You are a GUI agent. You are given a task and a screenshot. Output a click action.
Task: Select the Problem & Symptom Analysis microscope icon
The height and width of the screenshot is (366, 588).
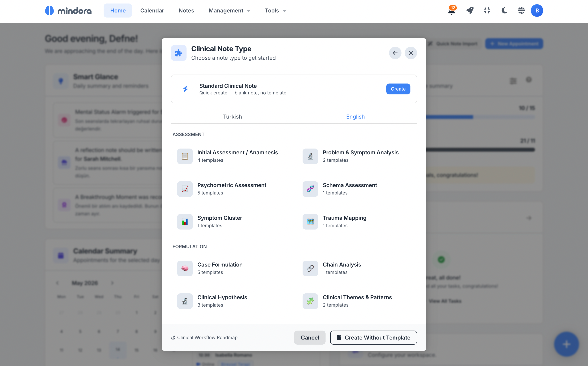310,156
